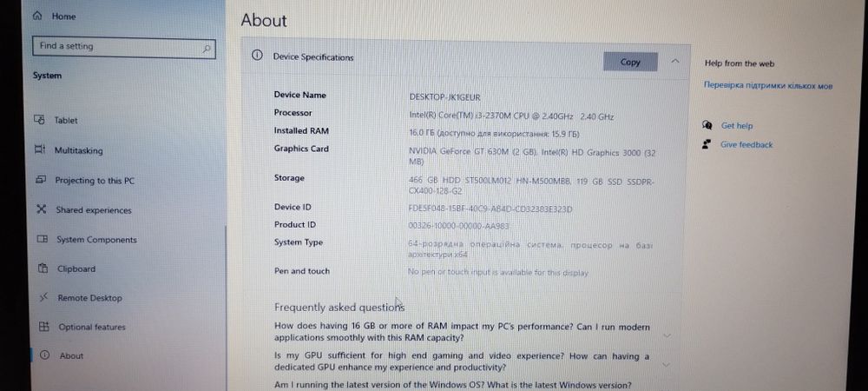
Task: Click the search magnifier icon
Action: click(207, 49)
